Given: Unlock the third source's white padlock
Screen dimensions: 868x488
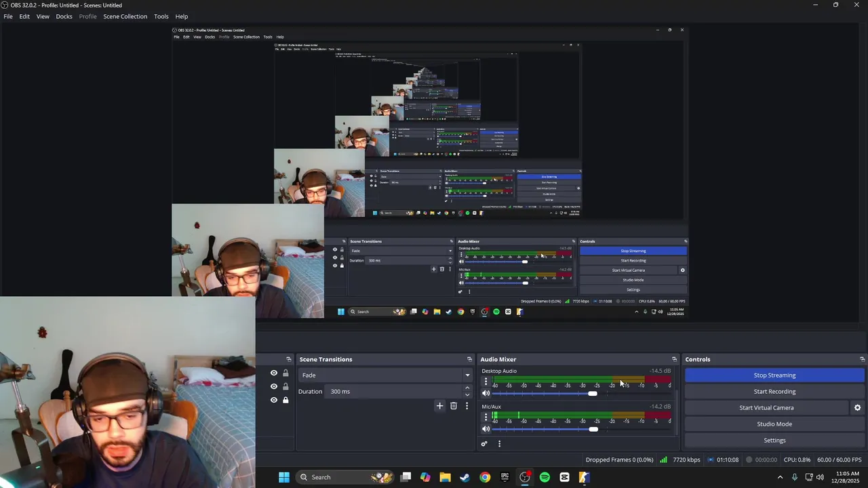Looking at the screenshot, I should [285, 400].
